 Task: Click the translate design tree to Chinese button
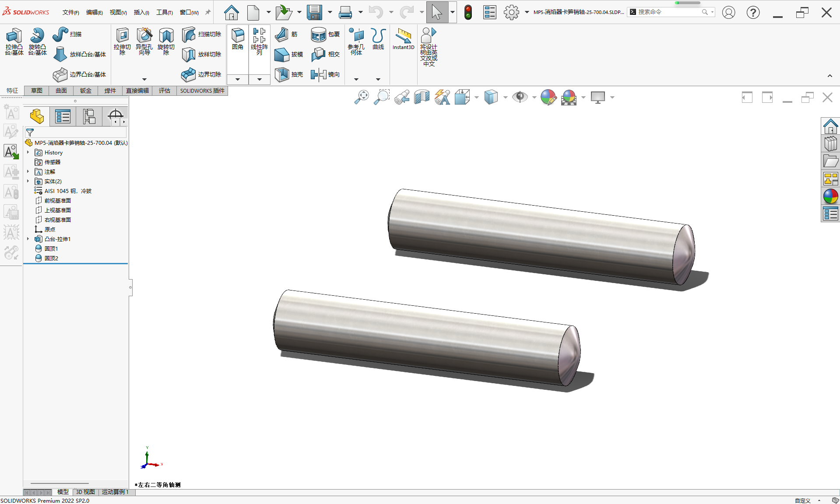(429, 47)
